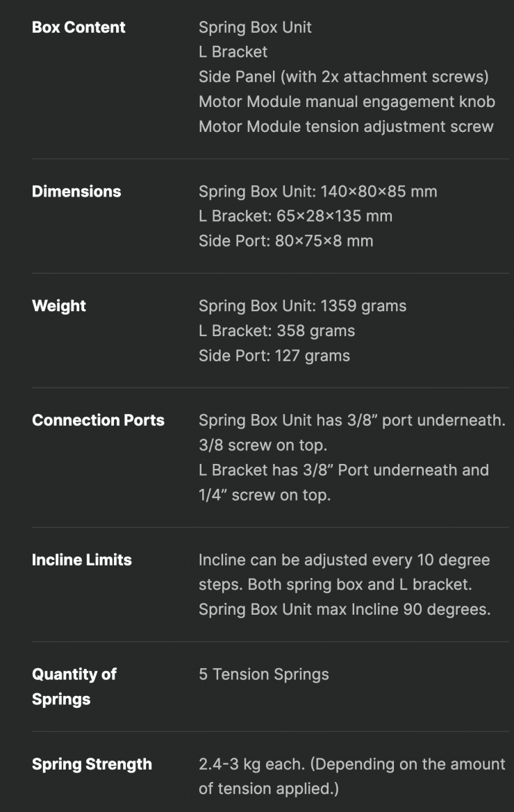Click the Weight row label
Viewport: 514px width, 812px height.
59,306
